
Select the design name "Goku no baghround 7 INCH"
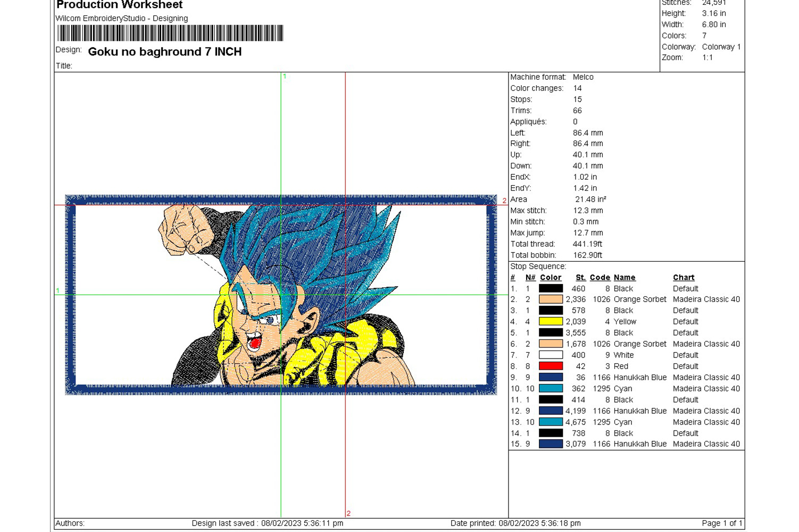click(x=165, y=52)
